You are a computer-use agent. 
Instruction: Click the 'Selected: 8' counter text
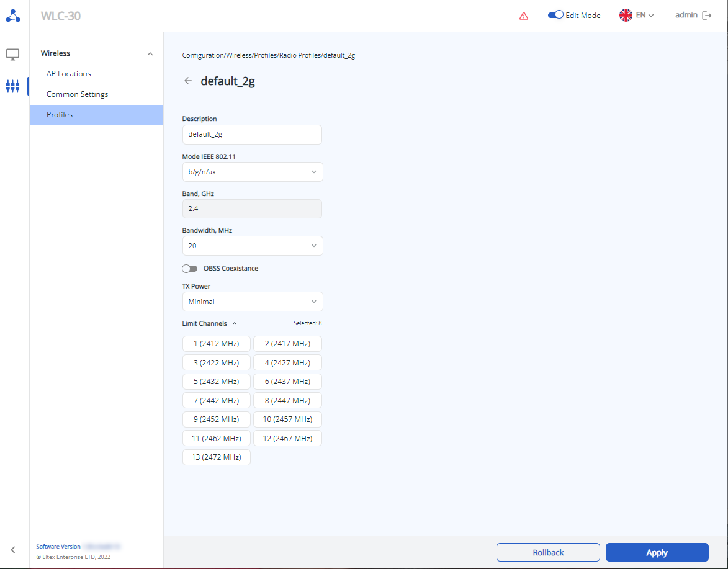[307, 323]
